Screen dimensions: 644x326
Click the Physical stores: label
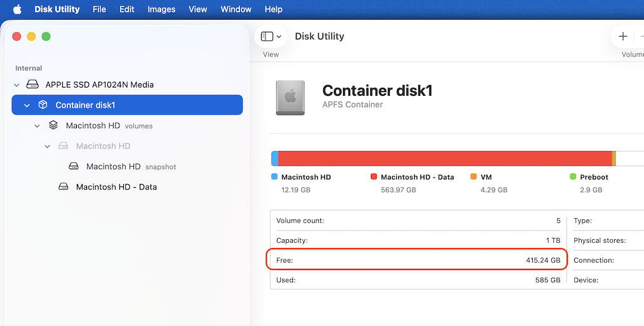pyautogui.click(x=600, y=240)
